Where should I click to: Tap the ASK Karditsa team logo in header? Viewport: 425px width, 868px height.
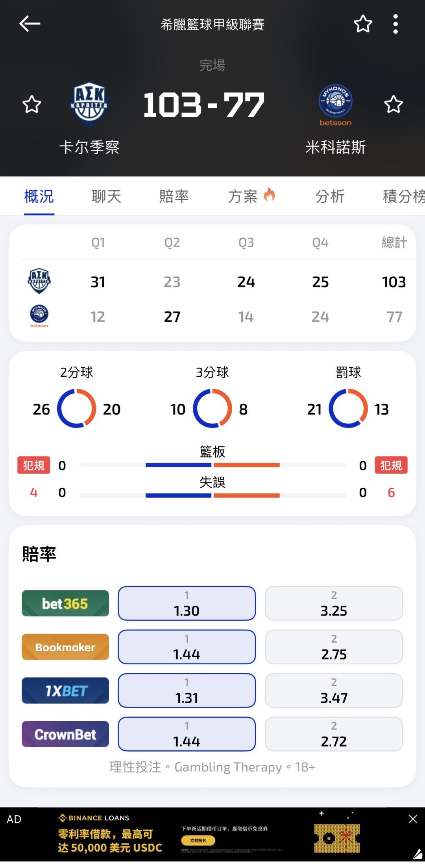pos(90,105)
